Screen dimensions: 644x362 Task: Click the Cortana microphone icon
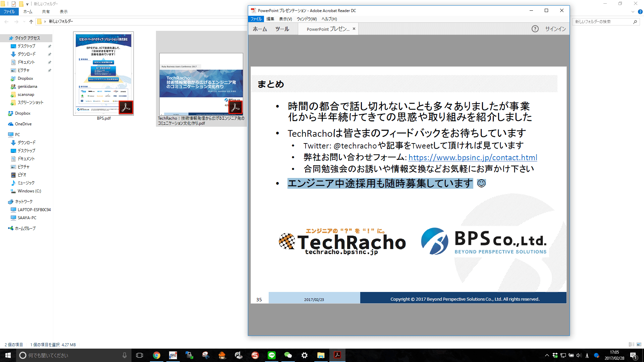click(x=125, y=355)
